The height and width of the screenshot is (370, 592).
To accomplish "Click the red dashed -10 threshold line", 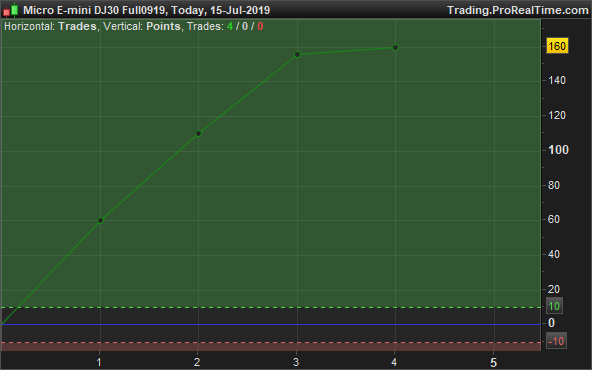I will point(271,342).
